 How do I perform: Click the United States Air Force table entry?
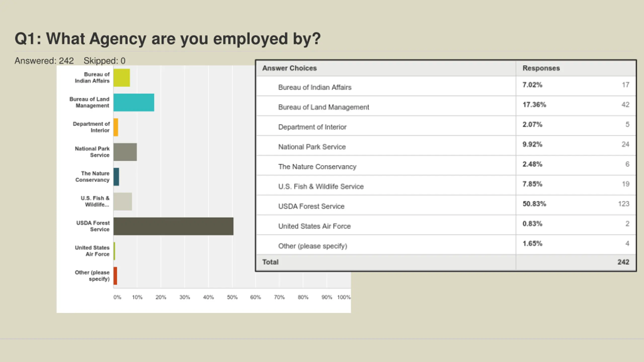point(314,226)
